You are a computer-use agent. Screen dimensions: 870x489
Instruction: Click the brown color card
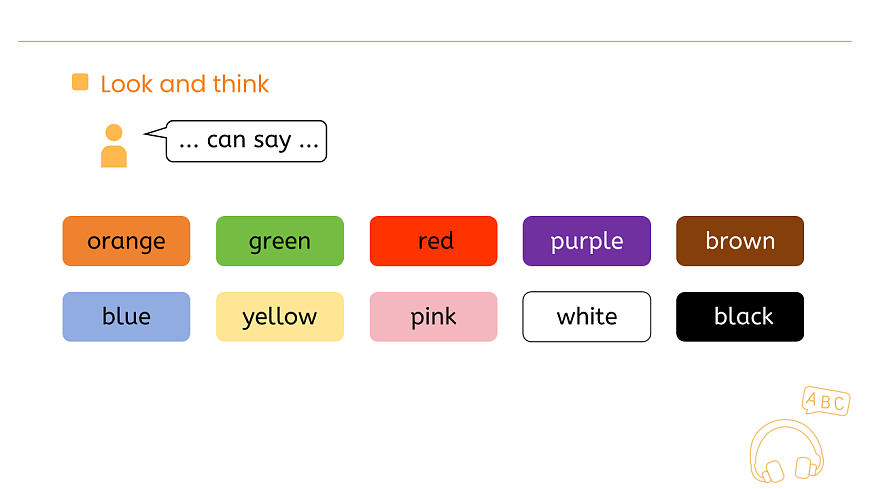tap(740, 241)
